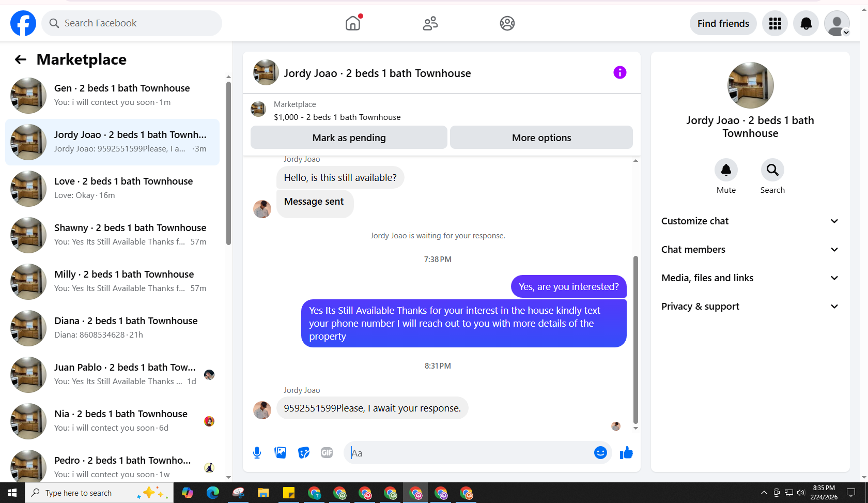The width and height of the screenshot is (868, 503).
Task: Select the Jordy Joao conversation in list
Action: click(112, 142)
